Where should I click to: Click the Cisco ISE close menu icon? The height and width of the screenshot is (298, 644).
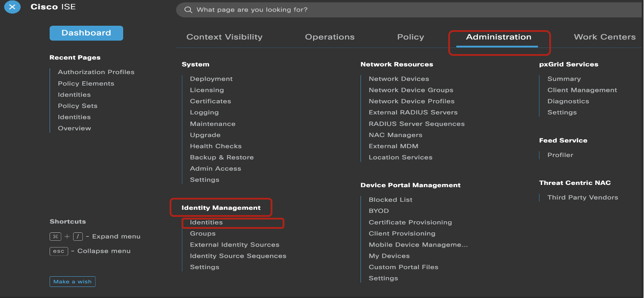(12, 7)
